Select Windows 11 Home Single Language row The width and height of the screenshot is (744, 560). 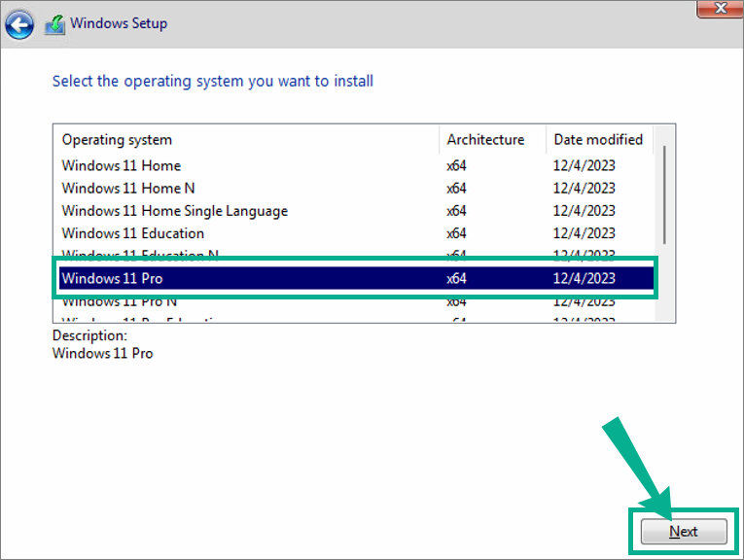(x=356, y=211)
